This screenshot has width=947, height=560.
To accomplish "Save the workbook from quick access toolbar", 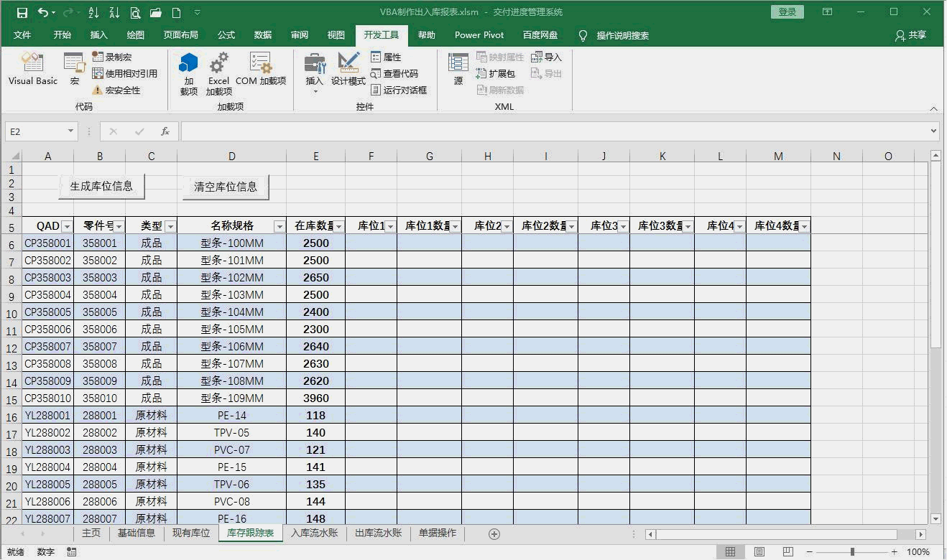I will pyautogui.click(x=22, y=12).
